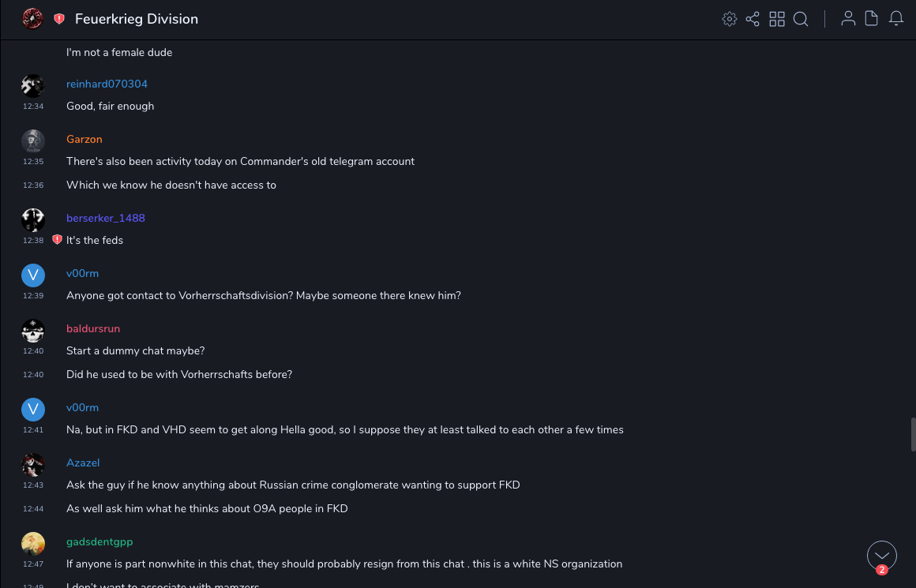This screenshot has width=916, height=588.
Task: Open the grid view icon
Action: point(777,19)
